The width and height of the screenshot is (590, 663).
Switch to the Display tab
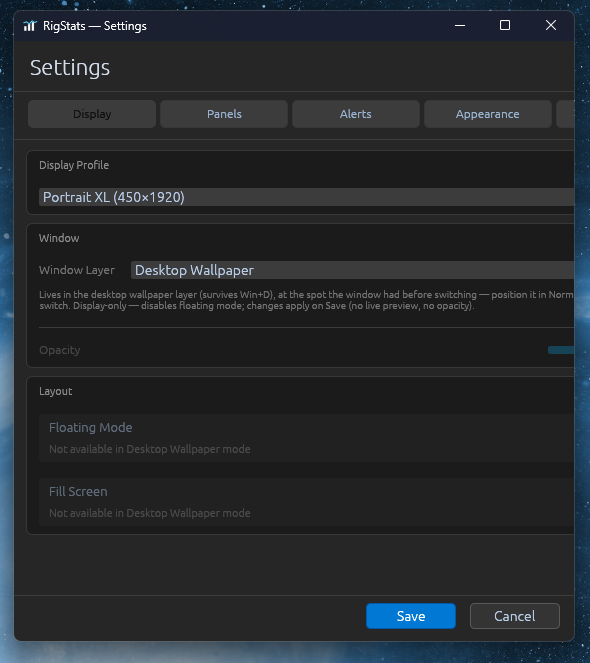[x=92, y=114]
